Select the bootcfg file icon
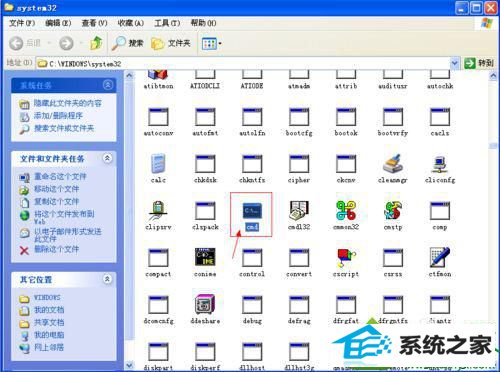 (x=299, y=117)
